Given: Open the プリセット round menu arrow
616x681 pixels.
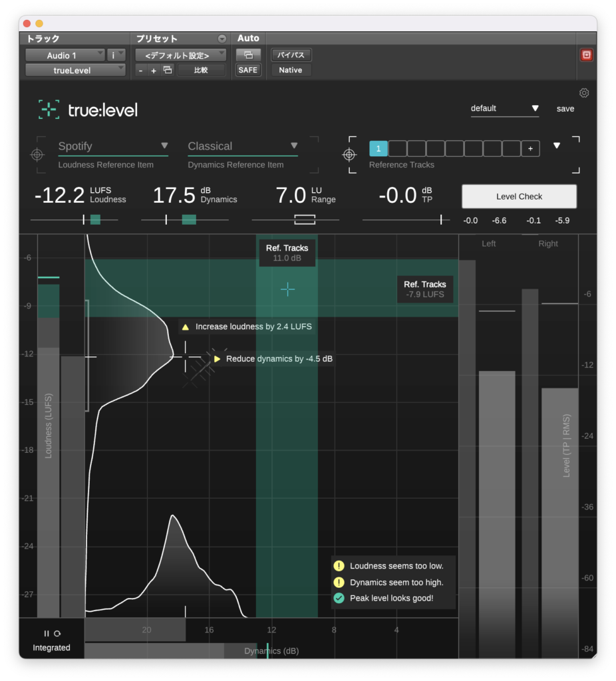Looking at the screenshot, I should click(222, 39).
